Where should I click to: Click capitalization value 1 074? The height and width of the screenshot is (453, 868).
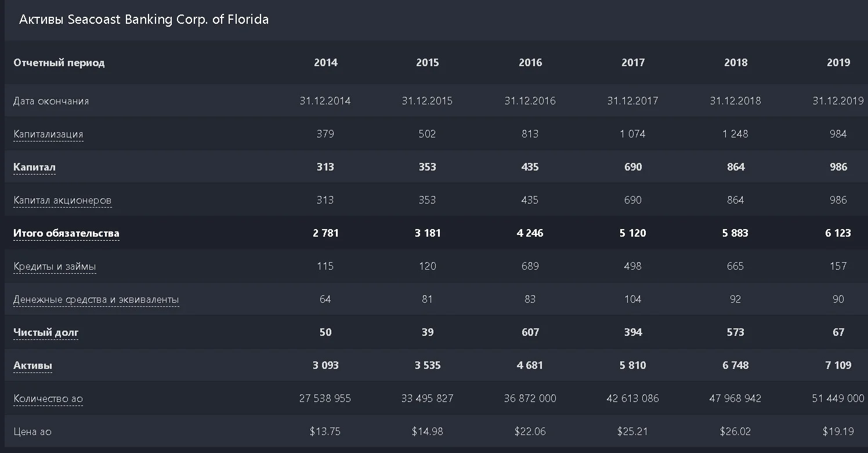(633, 134)
